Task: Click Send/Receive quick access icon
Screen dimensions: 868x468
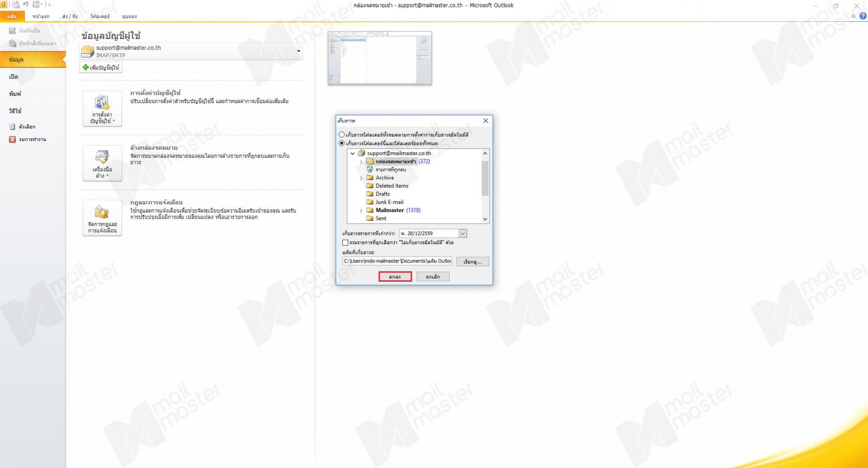Action: pos(15,4)
